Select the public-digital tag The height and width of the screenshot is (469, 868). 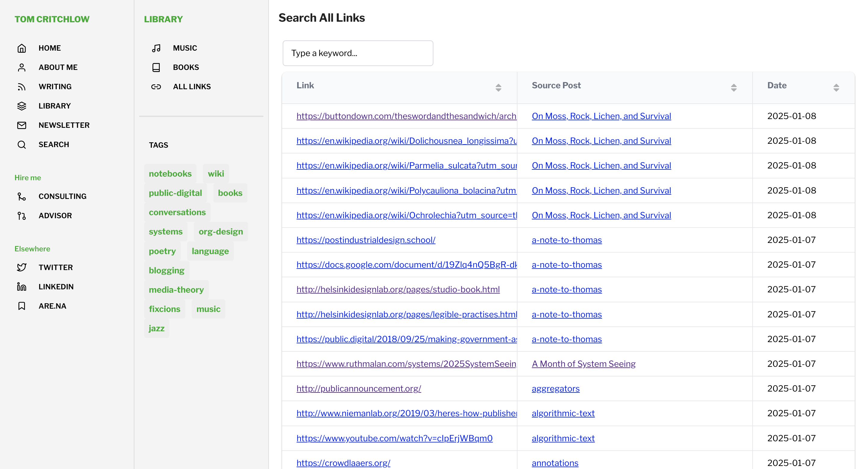point(175,193)
